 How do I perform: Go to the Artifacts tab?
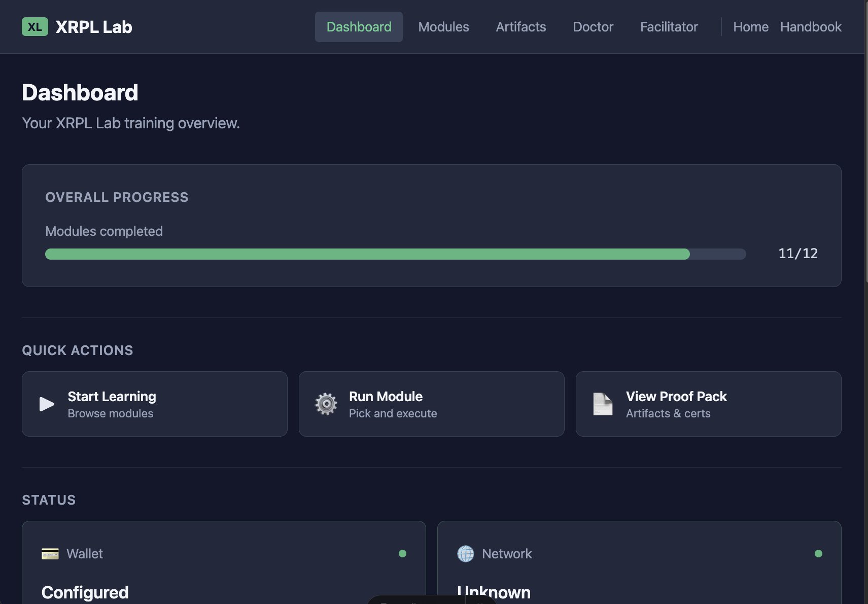point(521,27)
